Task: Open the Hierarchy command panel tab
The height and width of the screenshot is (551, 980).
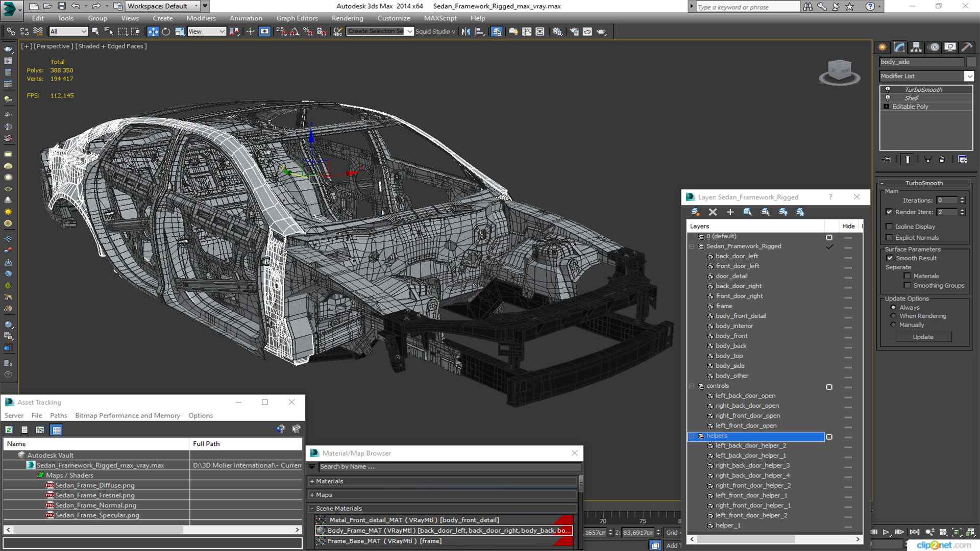Action: (x=916, y=47)
